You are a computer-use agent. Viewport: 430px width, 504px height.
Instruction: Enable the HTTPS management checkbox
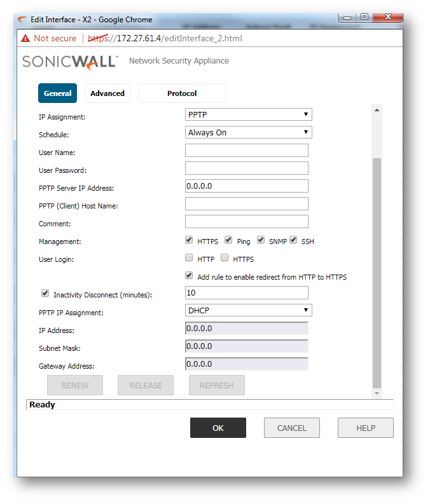tap(189, 240)
